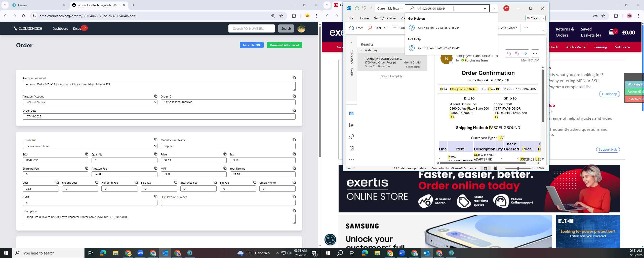
Task: Open Outlook Tasks navigation icon
Action: pos(352,148)
